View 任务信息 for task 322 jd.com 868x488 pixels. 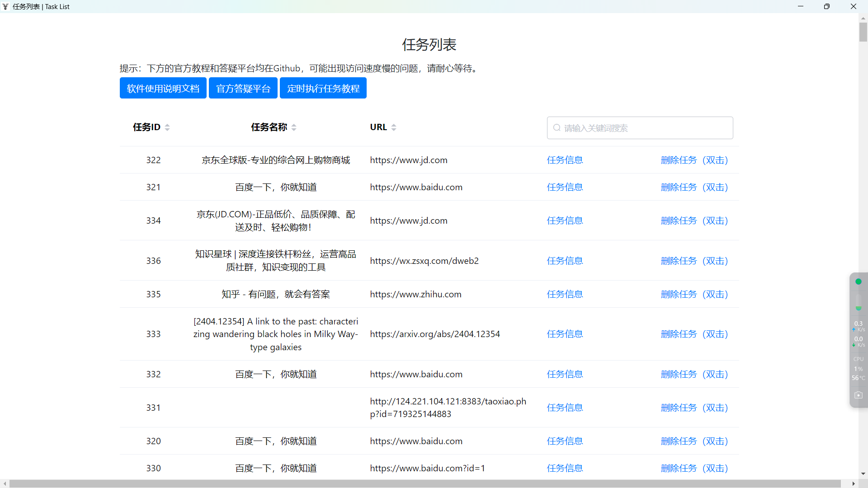point(565,160)
